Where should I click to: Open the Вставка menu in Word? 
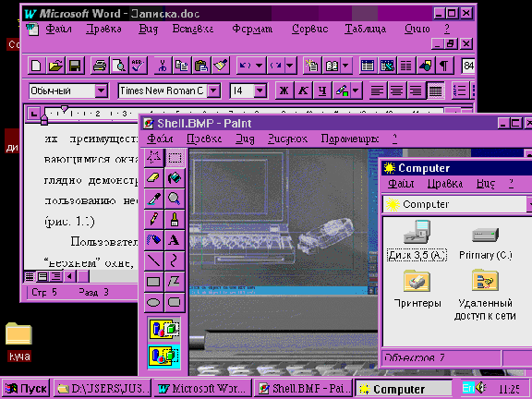click(x=193, y=30)
